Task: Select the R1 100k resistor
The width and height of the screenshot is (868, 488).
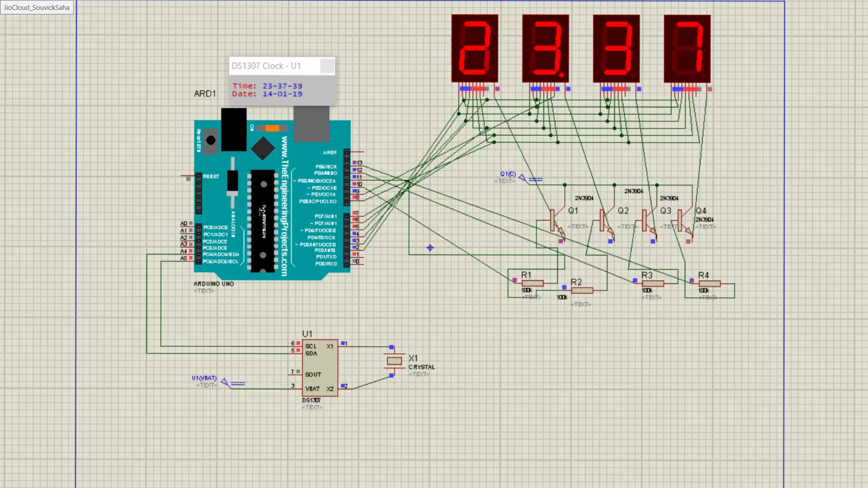Action: coord(533,283)
